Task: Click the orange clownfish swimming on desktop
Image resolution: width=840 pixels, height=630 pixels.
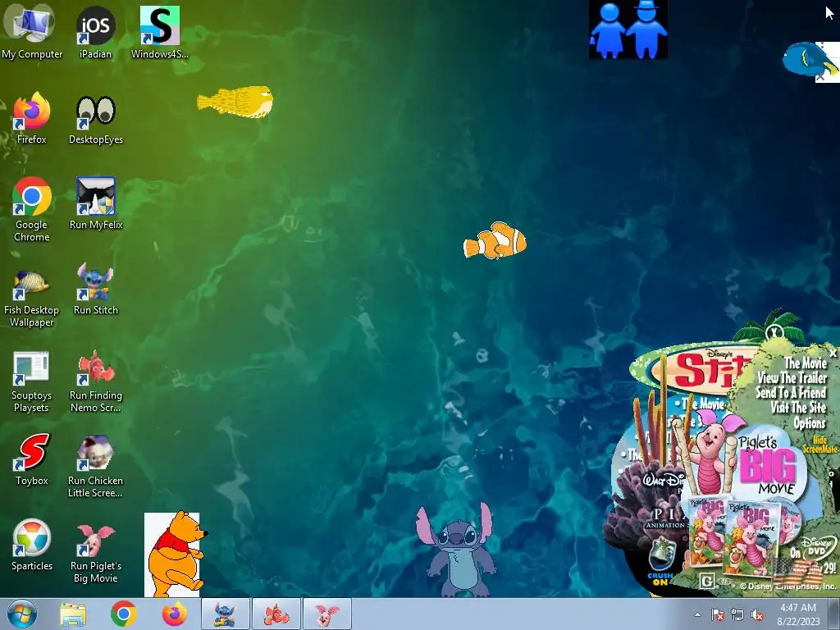Action: [495, 240]
